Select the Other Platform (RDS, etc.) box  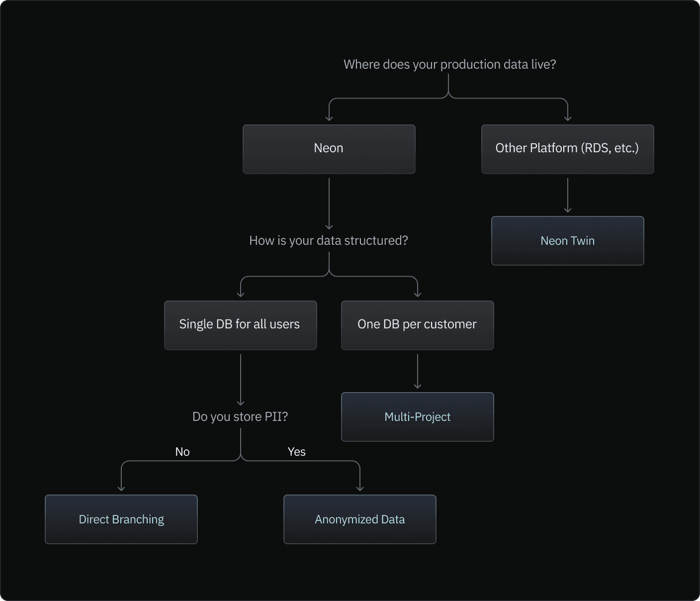point(567,149)
